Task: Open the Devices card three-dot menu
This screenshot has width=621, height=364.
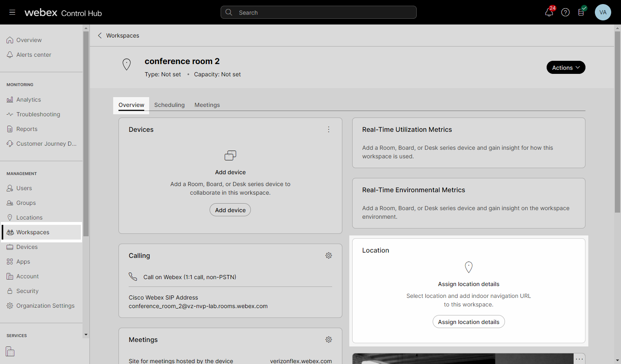Action: point(328,129)
